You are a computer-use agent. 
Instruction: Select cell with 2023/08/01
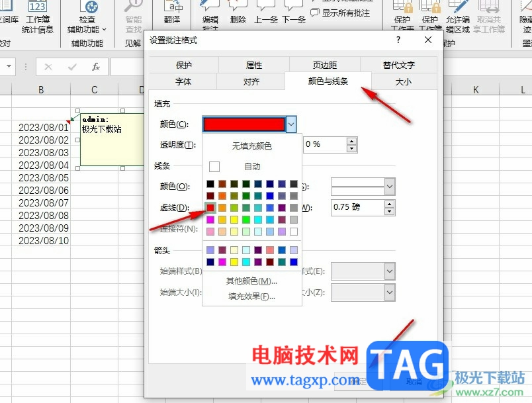click(41, 128)
